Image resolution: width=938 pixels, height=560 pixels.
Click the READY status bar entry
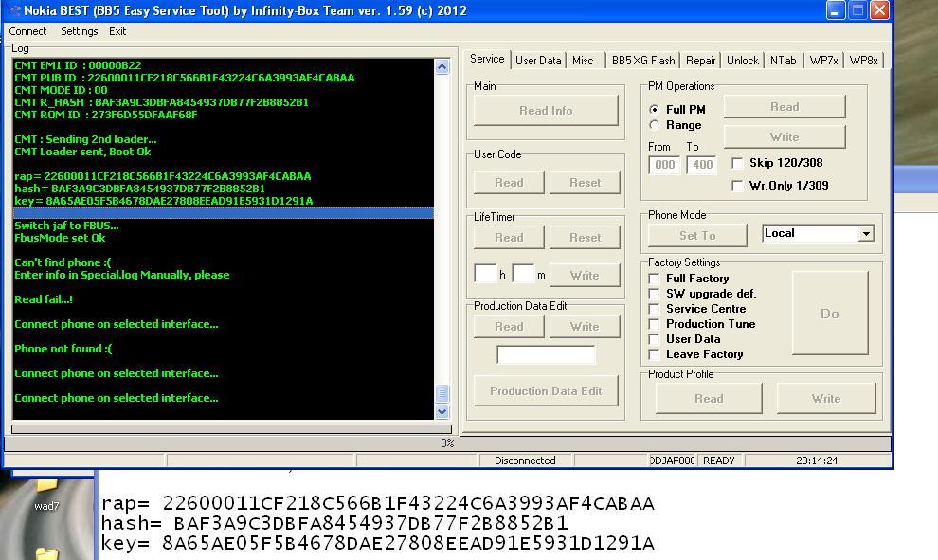pos(719,461)
